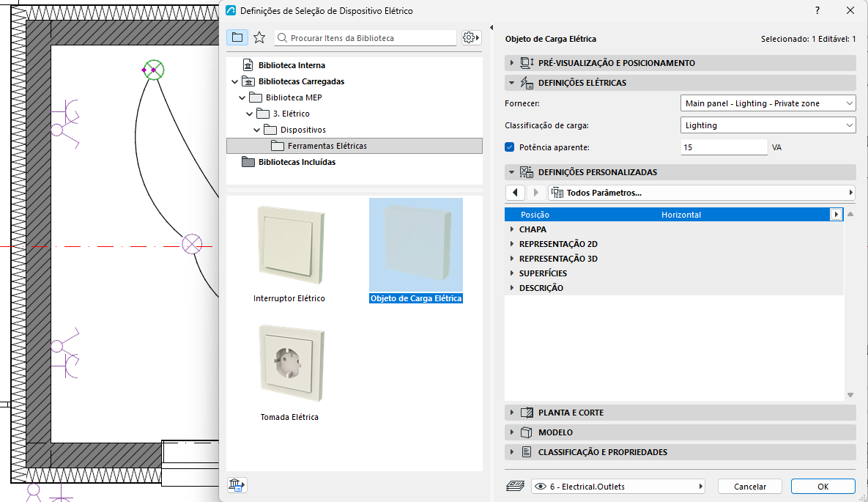The width and height of the screenshot is (868, 502).
Task: Click the Biblioteca Interna library icon
Action: tap(248, 65)
